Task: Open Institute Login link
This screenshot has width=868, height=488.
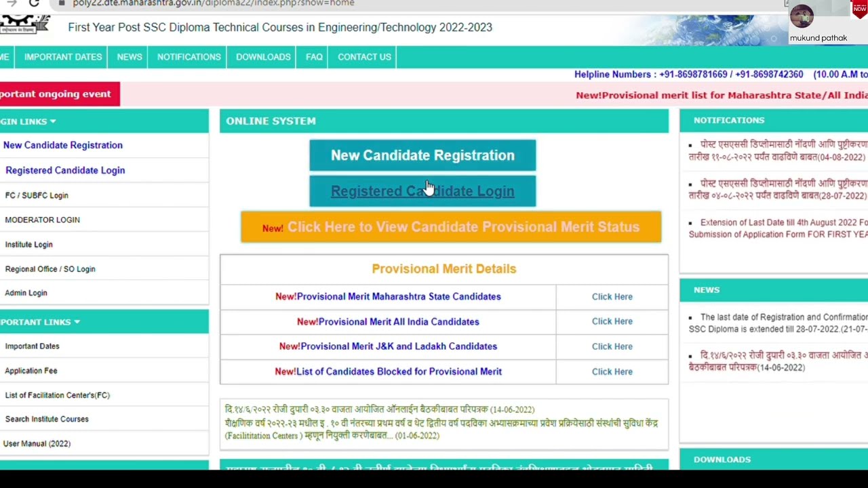Action: 28,244
